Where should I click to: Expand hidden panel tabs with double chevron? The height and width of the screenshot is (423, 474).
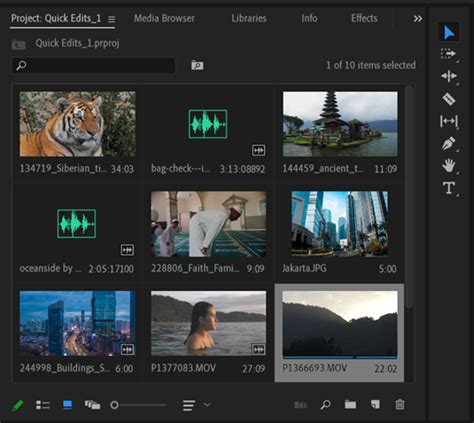coord(418,19)
